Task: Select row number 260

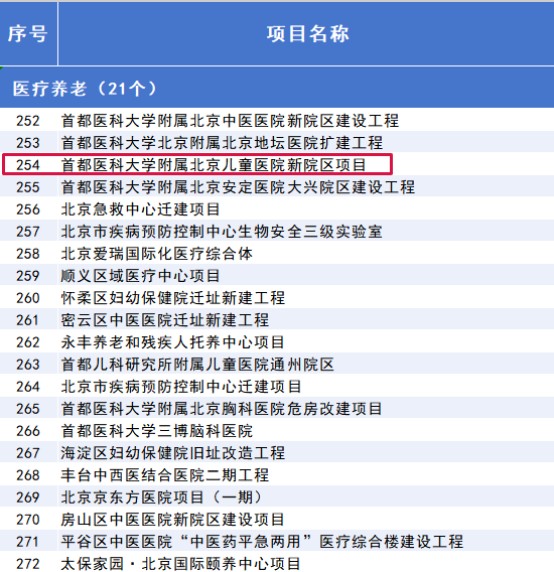Action: 28,298
